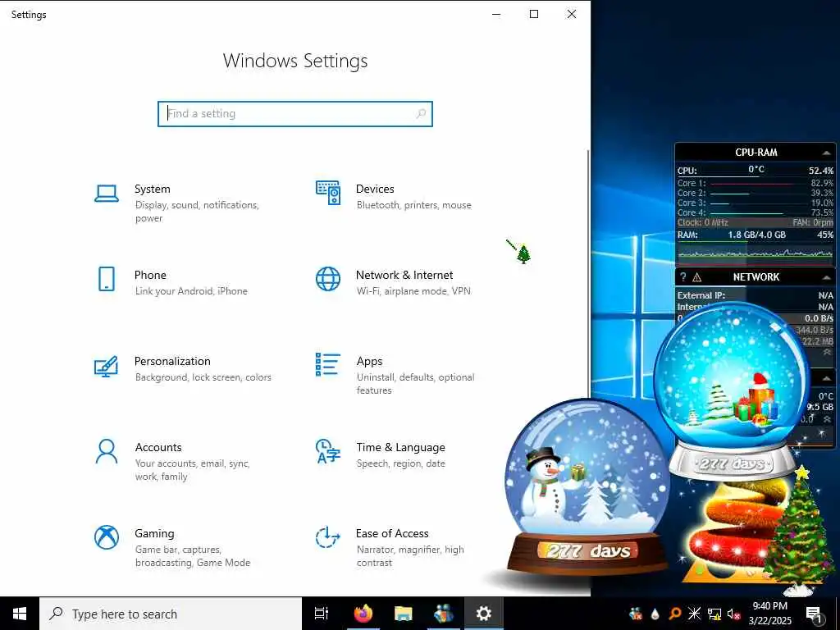Click the question mark on NETWORK widget

point(682,277)
